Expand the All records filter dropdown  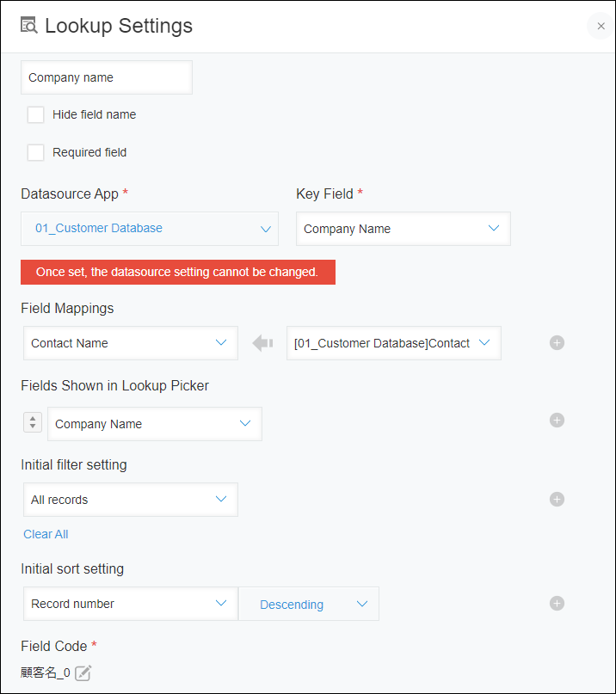point(130,499)
